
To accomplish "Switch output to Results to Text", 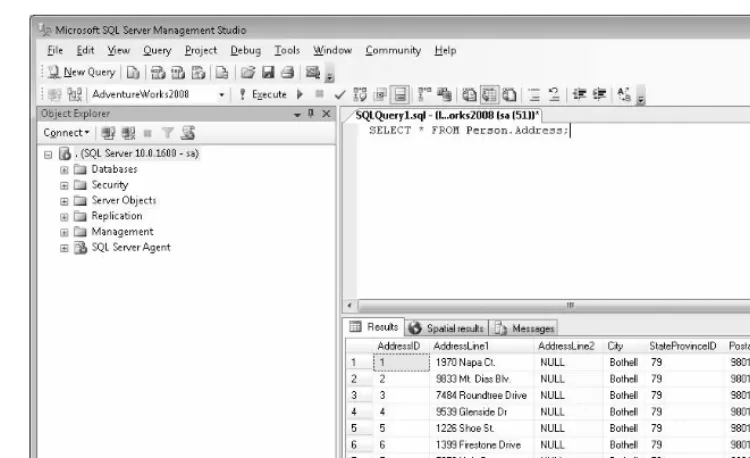I will (469, 95).
